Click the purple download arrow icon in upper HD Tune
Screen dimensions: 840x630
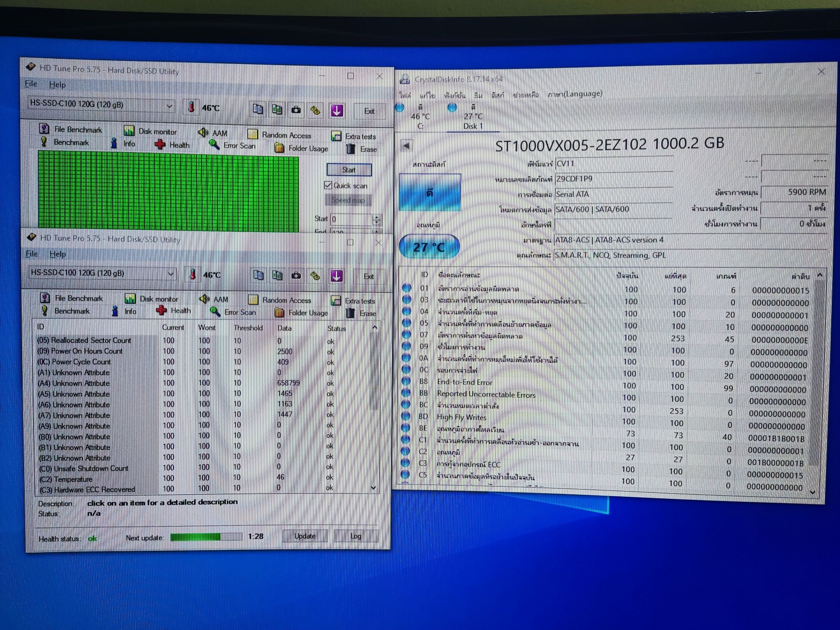tap(337, 111)
